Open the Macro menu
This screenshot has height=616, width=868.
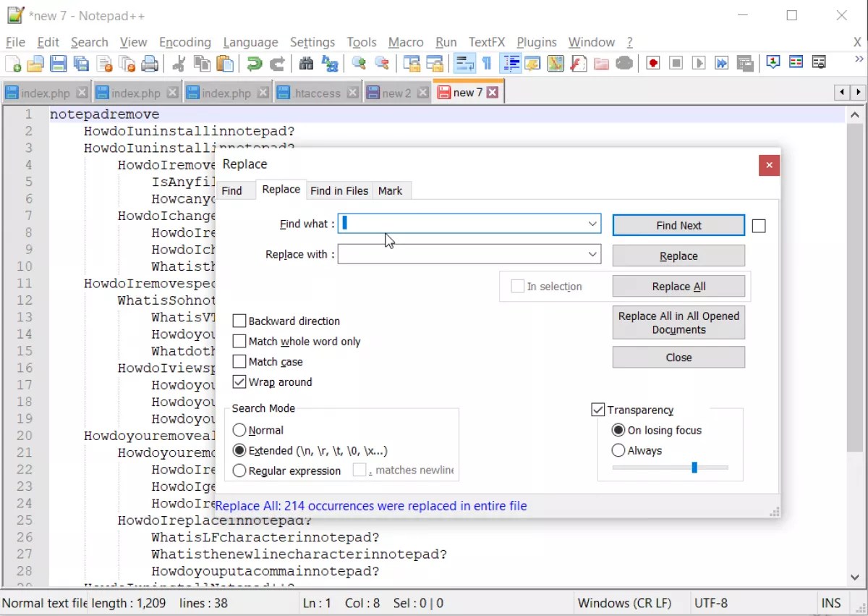pyautogui.click(x=406, y=42)
